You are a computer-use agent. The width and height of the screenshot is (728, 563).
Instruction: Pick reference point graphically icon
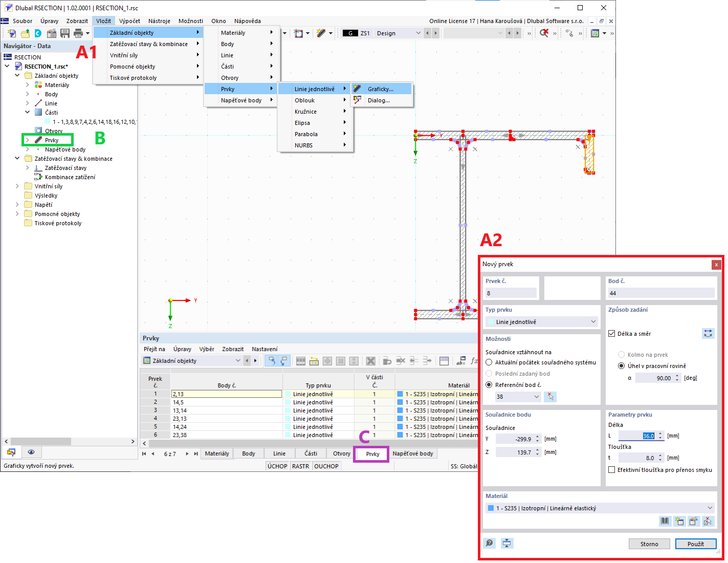tap(550, 397)
